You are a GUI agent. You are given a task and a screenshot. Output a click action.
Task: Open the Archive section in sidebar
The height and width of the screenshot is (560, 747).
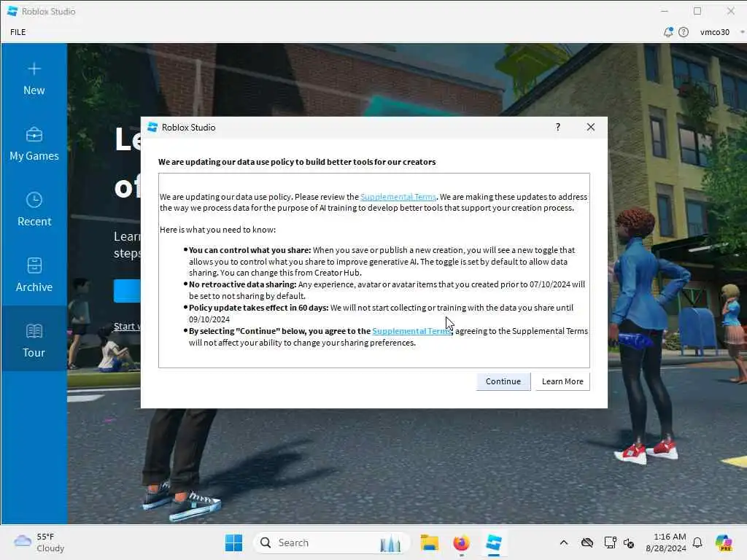pyautogui.click(x=34, y=276)
